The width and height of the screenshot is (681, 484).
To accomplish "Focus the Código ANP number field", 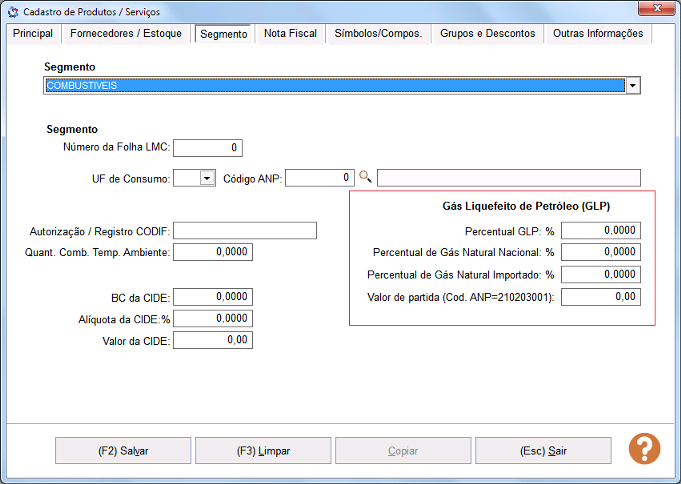I will pyautogui.click(x=320, y=178).
